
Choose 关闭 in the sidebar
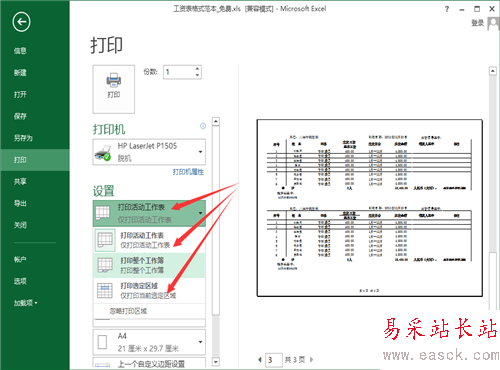[x=20, y=225]
